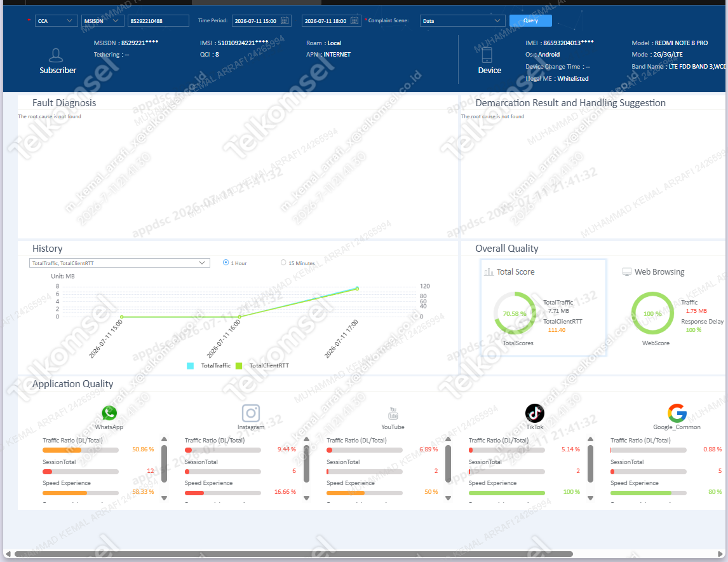Click the Instagram application icon
Image resolution: width=728 pixels, height=562 pixels.
click(251, 413)
